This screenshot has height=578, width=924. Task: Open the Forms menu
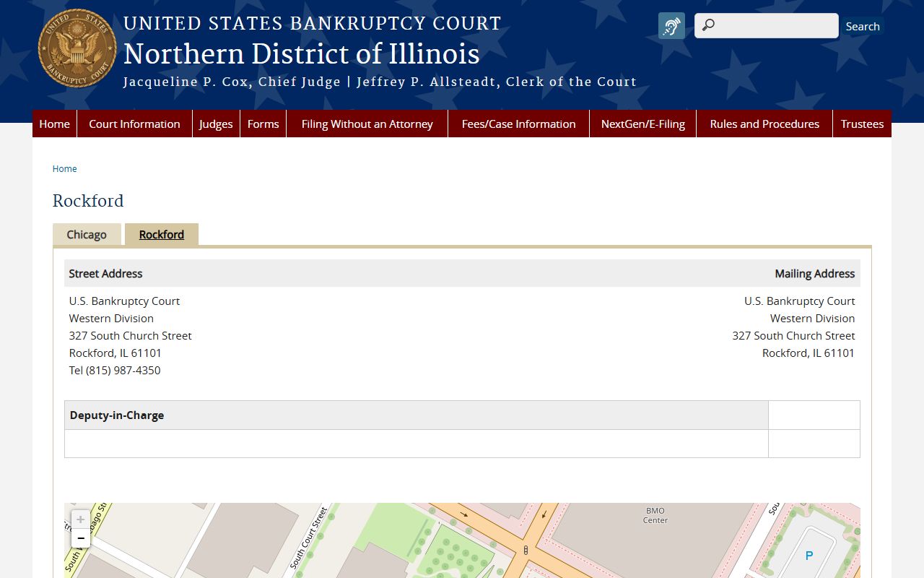tap(263, 124)
